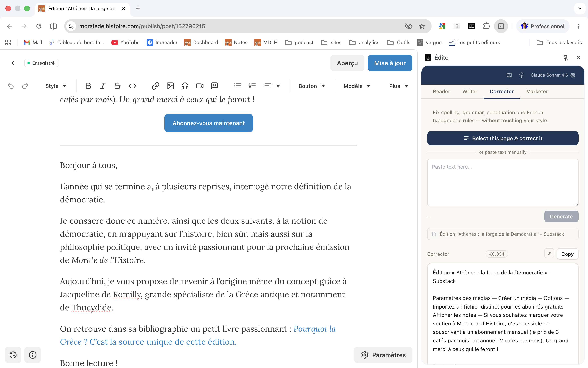
Task: Open the post info icon
Action: pyautogui.click(x=32, y=355)
